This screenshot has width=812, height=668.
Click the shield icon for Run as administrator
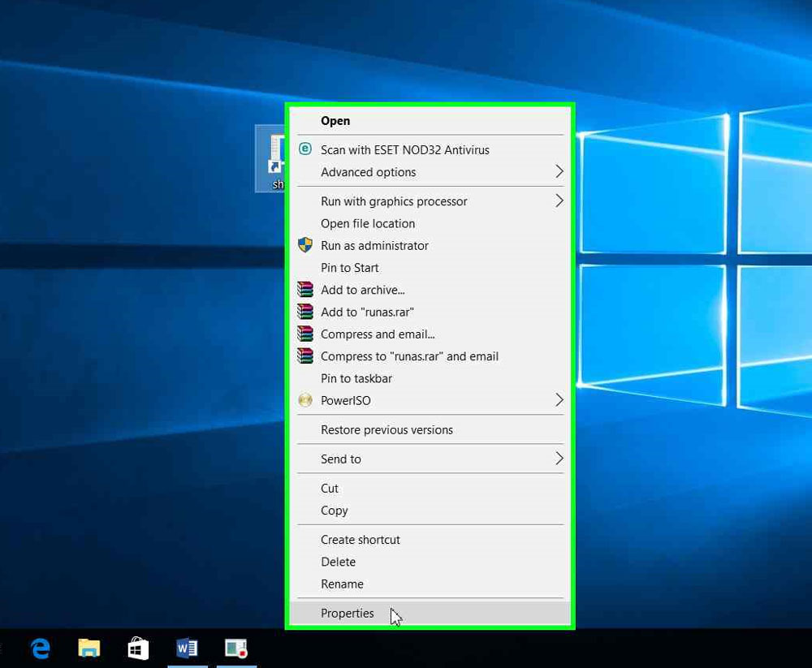coord(305,245)
